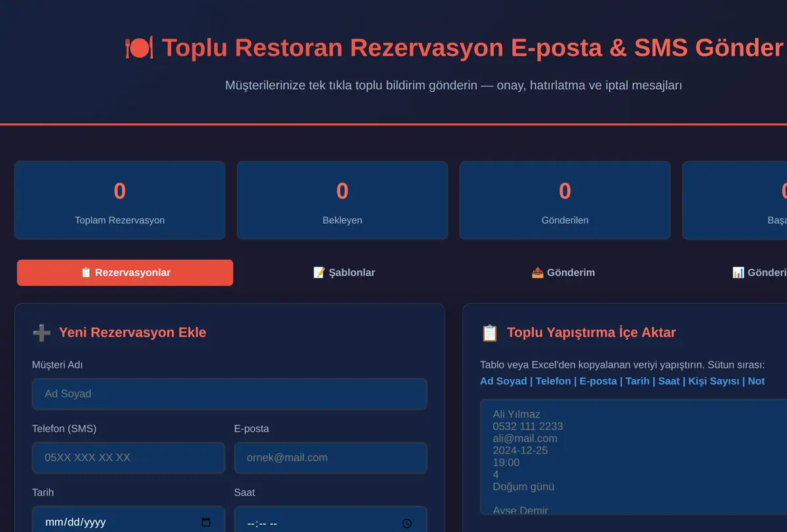This screenshot has height=532, width=787.
Task: Open the calendar picker icon in Tarih
Action: pos(206,522)
